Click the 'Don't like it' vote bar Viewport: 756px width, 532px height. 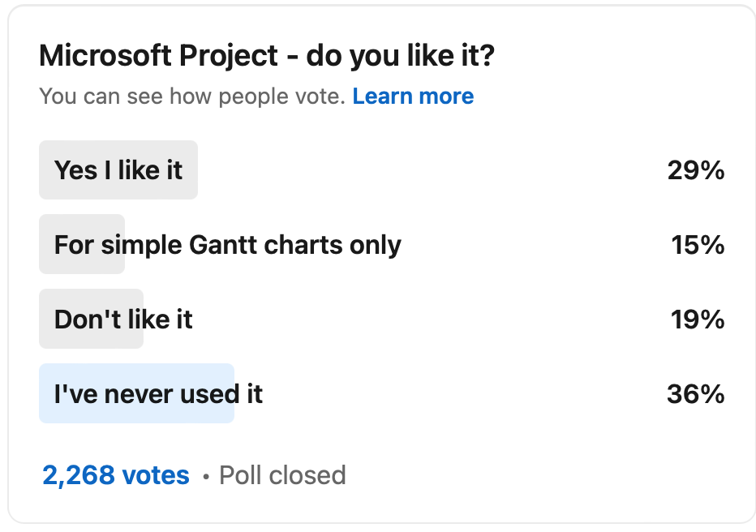click(91, 319)
